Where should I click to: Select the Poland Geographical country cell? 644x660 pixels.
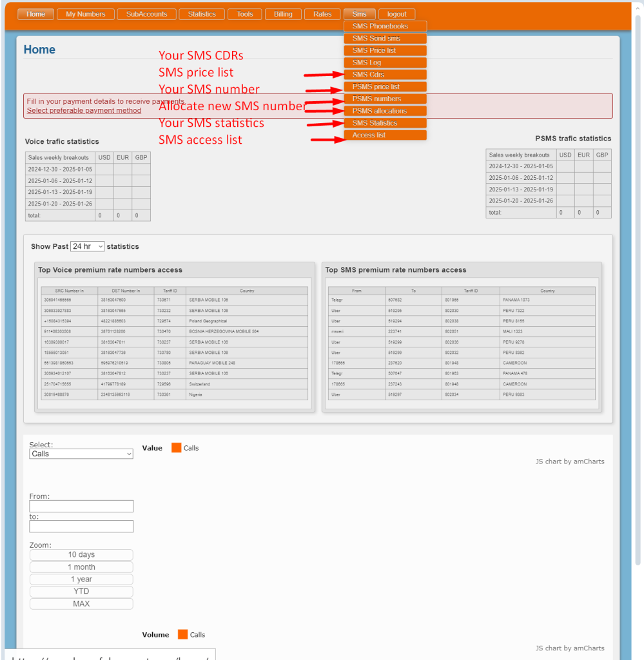[x=247, y=321]
